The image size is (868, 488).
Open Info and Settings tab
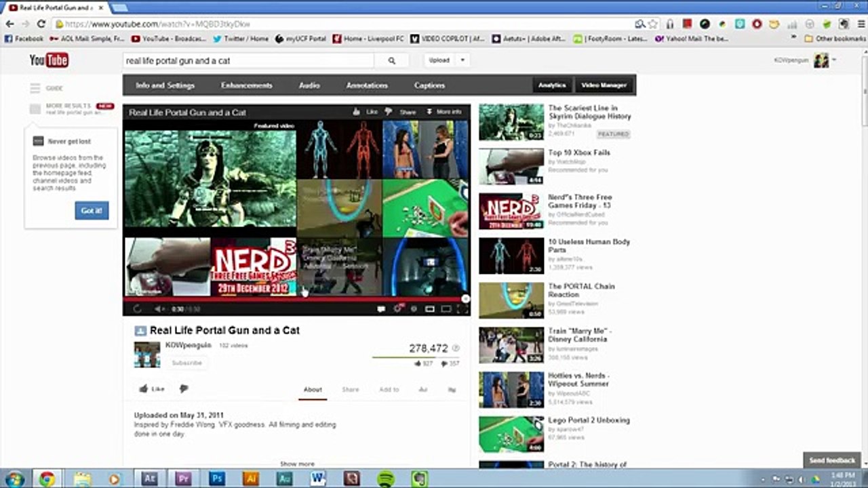[165, 85]
